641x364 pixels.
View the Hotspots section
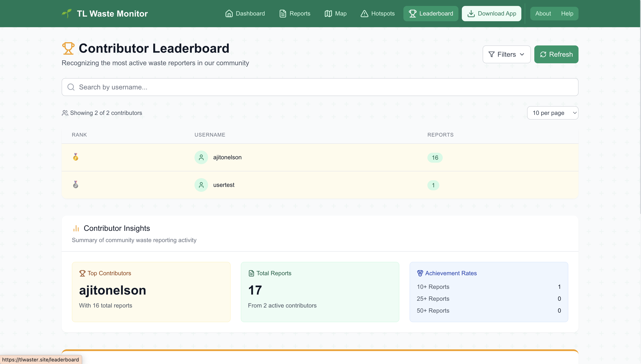(377, 14)
